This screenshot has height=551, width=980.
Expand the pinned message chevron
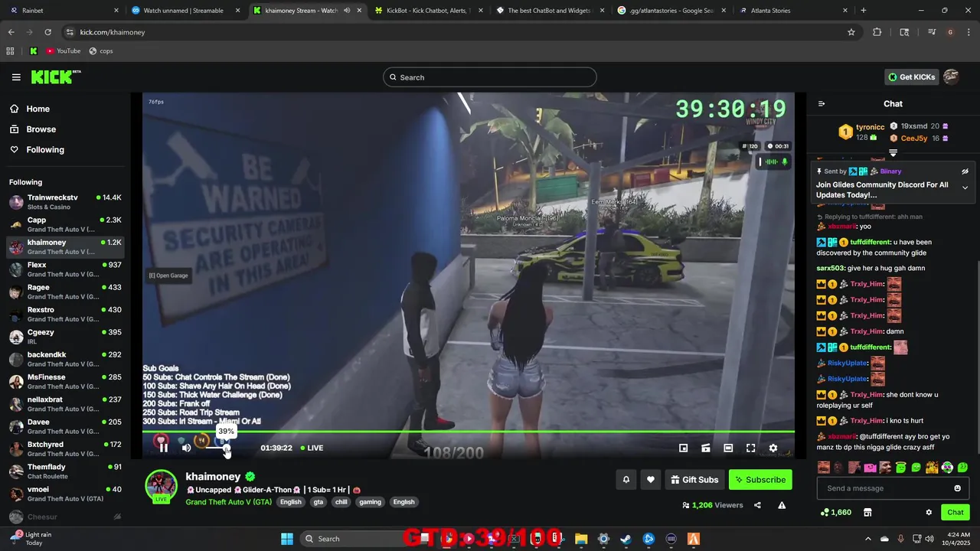(x=965, y=187)
